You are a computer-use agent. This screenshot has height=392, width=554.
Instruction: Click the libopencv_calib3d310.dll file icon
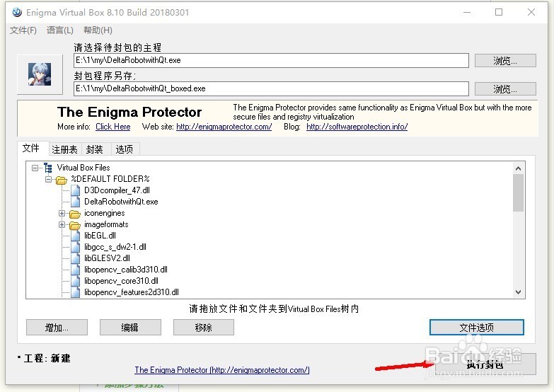pos(75,270)
